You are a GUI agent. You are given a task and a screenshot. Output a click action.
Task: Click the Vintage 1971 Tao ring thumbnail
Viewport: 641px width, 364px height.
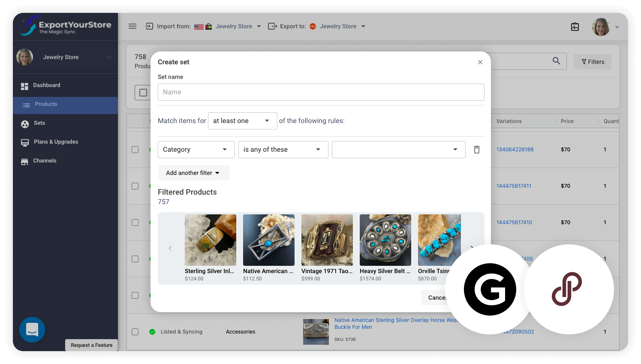click(x=327, y=240)
